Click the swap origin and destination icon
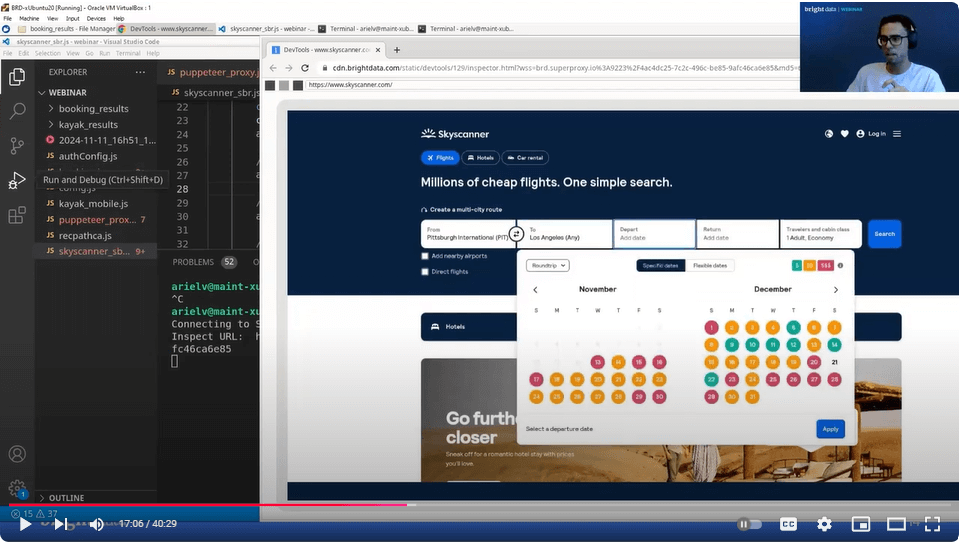 pos(516,234)
